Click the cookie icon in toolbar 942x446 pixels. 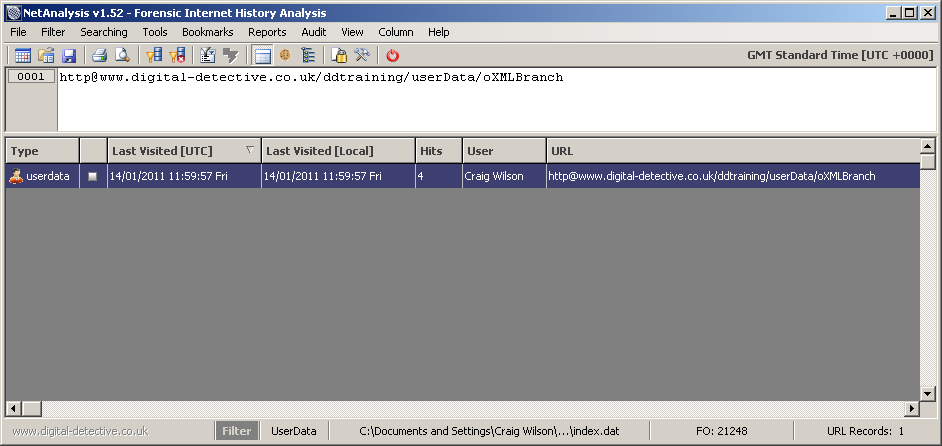pos(285,56)
